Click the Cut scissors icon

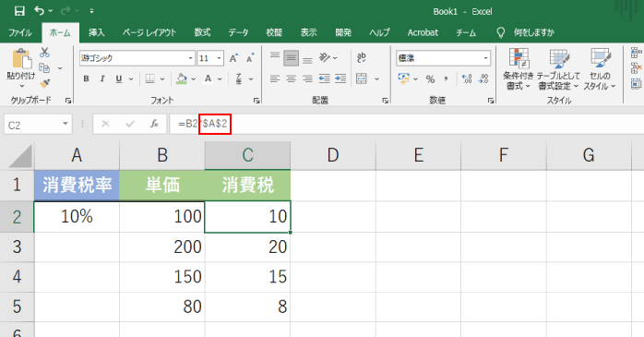pyautogui.click(x=44, y=53)
